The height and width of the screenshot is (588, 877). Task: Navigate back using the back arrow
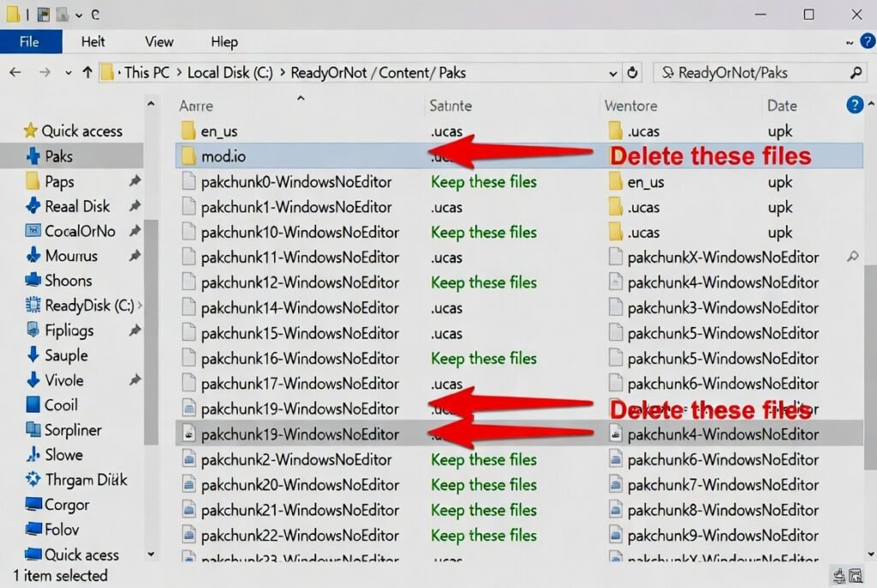(x=15, y=73)
